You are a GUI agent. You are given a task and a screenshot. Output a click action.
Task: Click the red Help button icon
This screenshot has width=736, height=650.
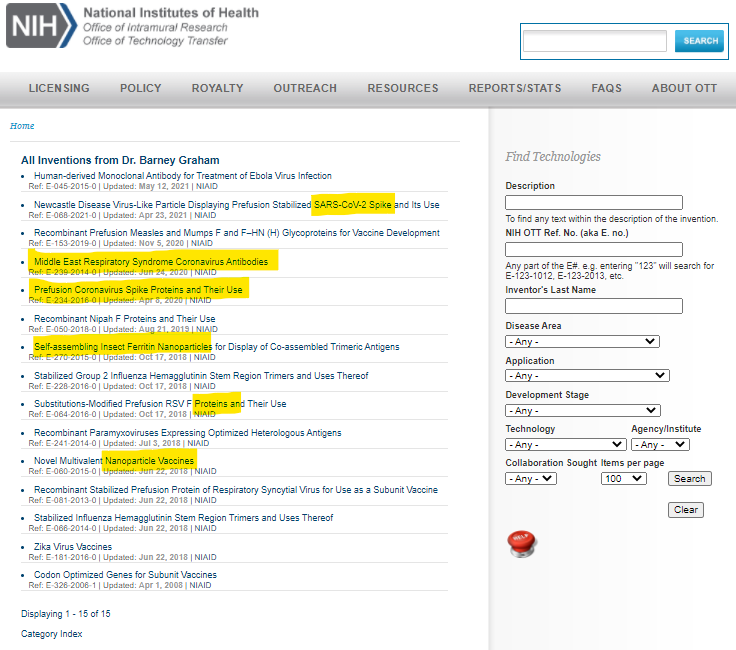click(x=521, y=544)
